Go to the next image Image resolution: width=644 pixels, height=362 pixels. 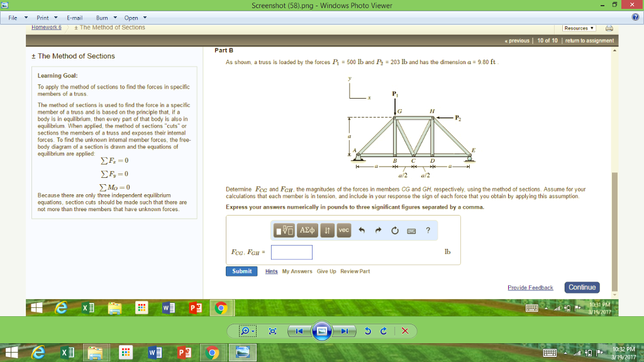point(345,331)
